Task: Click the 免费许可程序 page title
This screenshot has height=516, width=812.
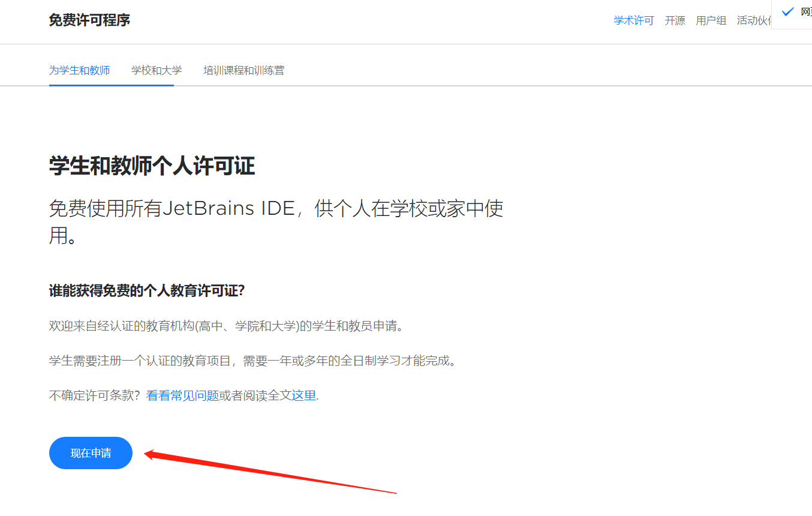Action: (89, 20)
